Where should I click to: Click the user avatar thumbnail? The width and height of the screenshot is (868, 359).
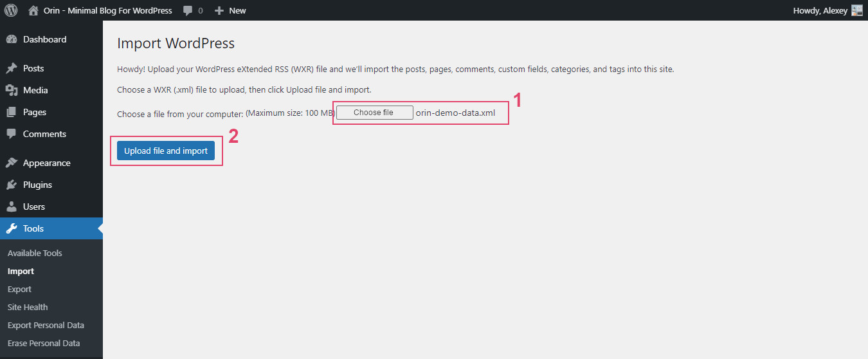click(856, 10)
